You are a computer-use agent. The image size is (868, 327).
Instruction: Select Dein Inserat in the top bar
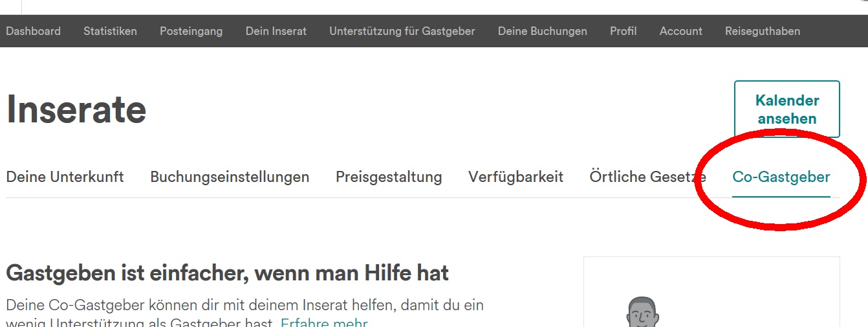[x=276, y=31]
